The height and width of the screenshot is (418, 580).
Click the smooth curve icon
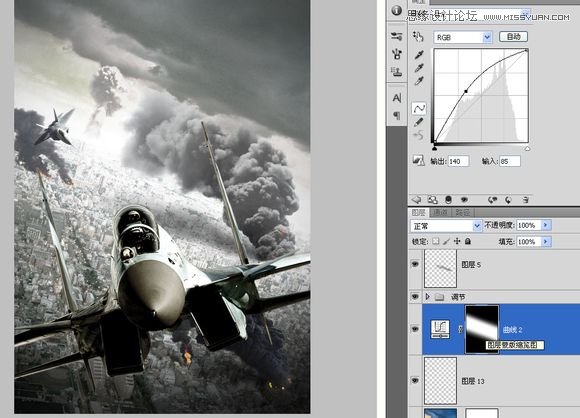[419, 136]
